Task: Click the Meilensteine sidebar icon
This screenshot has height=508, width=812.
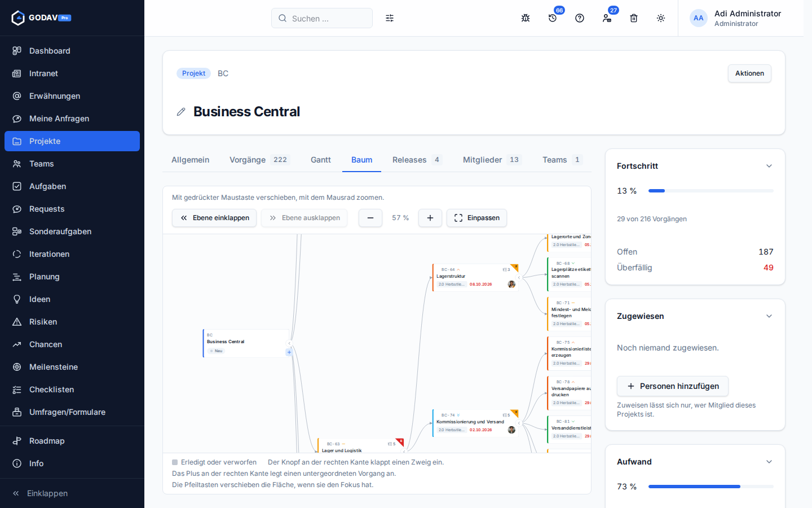Action: (x=17, y=367)
